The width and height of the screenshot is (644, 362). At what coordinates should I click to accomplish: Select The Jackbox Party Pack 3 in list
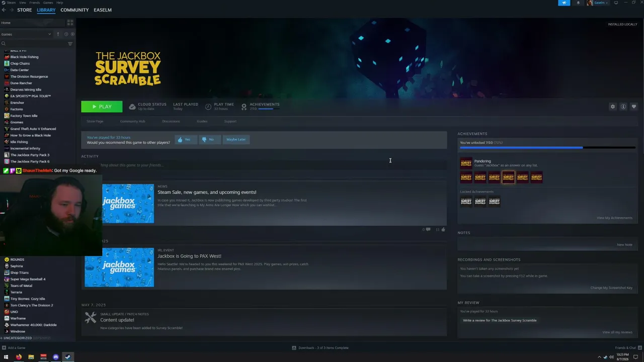(30, 155)
